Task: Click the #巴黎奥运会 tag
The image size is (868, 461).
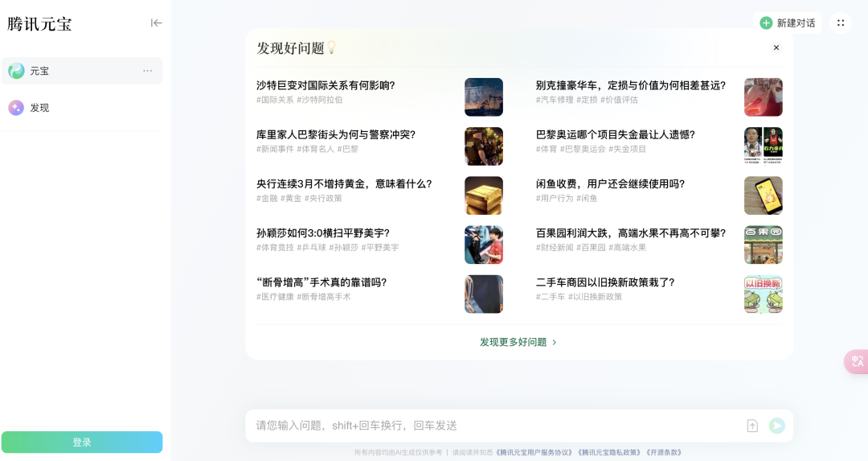Action: (x=583, y=149)
